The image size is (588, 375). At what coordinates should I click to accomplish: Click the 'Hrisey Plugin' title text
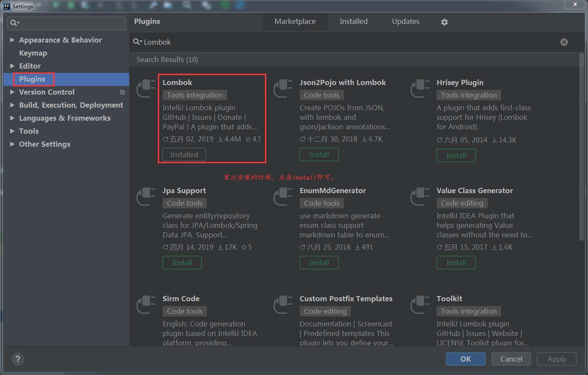coord(460,82)
